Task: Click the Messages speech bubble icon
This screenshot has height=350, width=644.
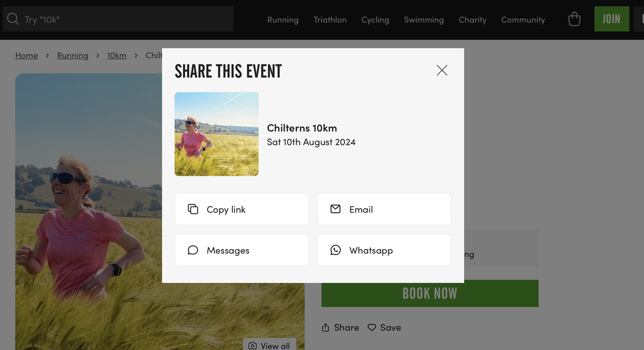Action: pos(193,250)
